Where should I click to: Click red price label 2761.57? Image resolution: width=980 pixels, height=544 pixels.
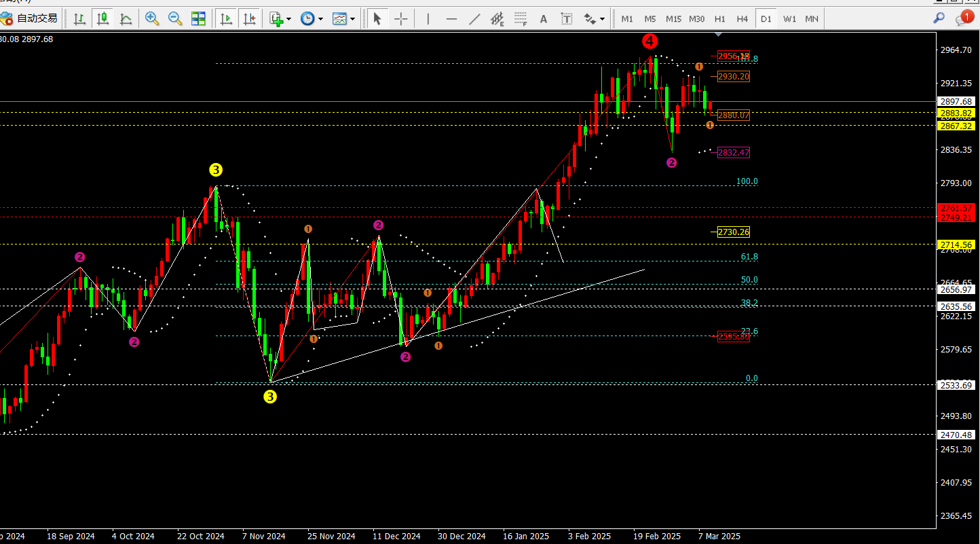pyautogui.click(x=957, y=208)
